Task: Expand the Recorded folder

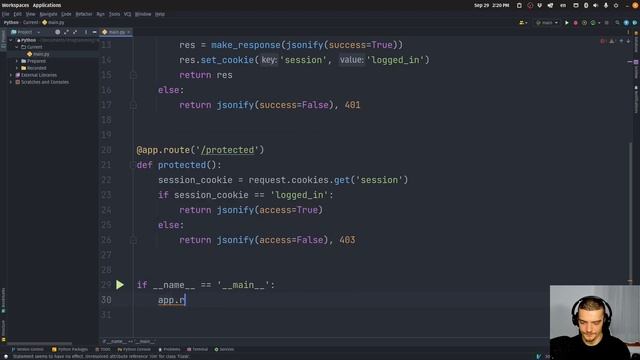Action: [x=17, y=68]
